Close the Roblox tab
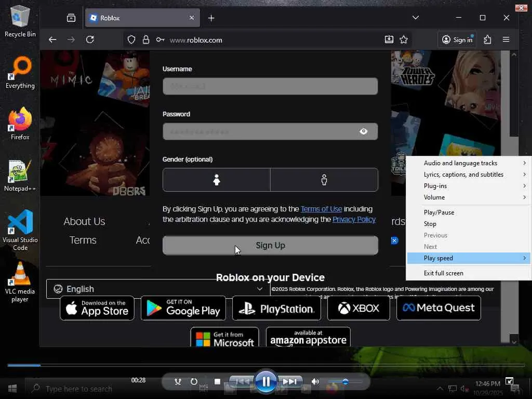The image size is (532, 399). [192, 18]
